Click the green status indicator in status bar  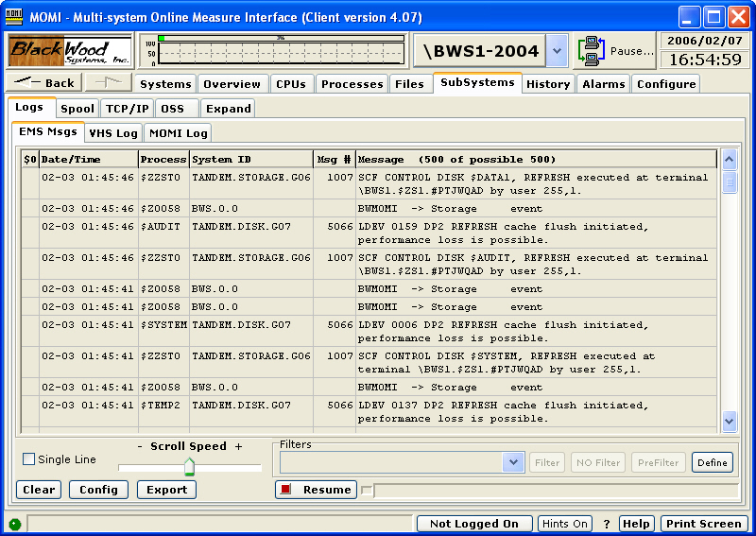coord(14,524)
